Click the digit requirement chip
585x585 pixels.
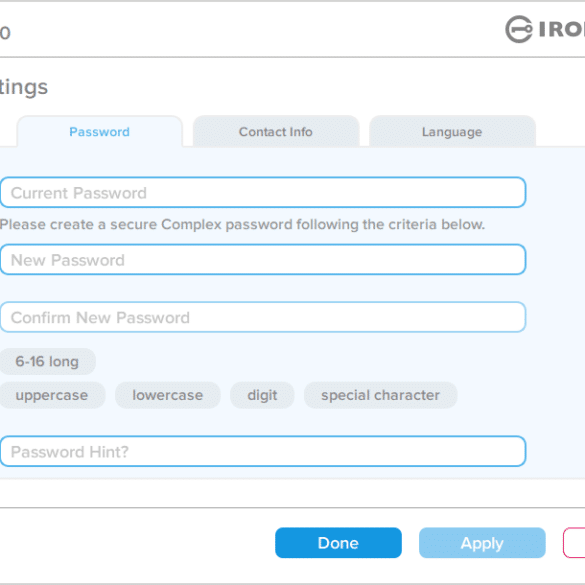point(262,395)
